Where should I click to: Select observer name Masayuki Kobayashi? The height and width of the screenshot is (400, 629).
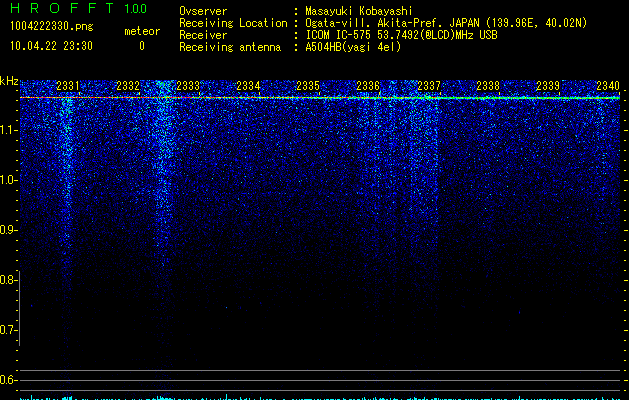pos(359,11)
